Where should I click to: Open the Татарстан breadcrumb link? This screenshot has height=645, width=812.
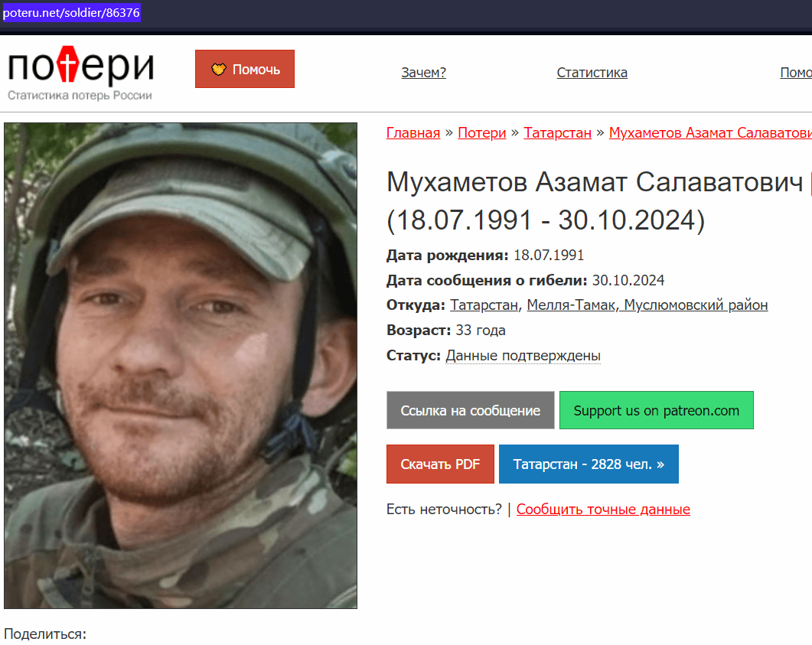tap(557, 133)
